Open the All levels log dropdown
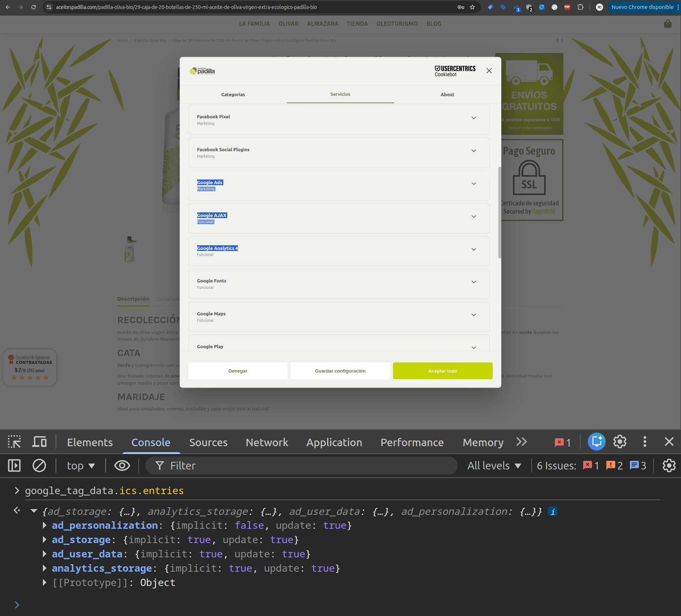Viewport: 681px width, 616px height. click(x=494, y=465)
